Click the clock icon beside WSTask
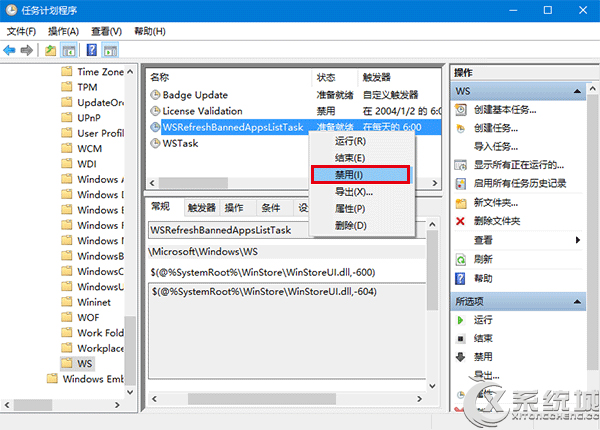The height and width of the screenshot is (430, 600). [x=155, y=143]
